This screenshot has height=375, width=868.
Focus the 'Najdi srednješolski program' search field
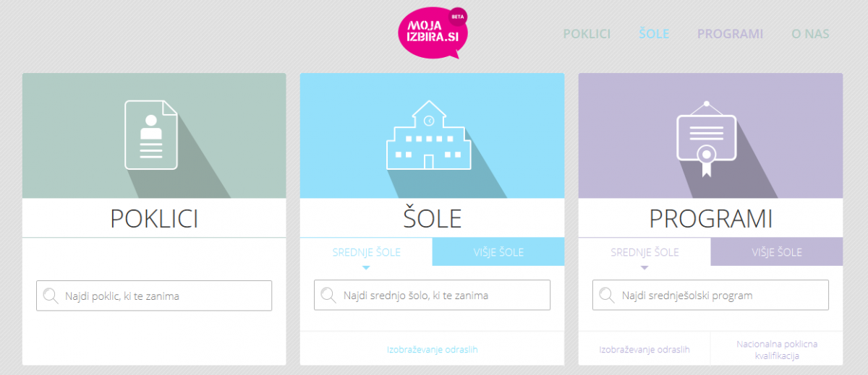[710, 295]
